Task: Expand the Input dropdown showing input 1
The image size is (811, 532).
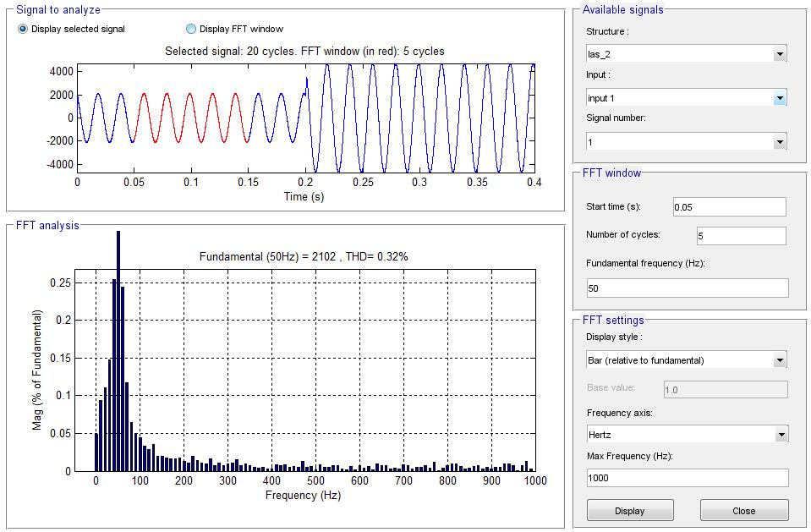Action: (686, 98)
